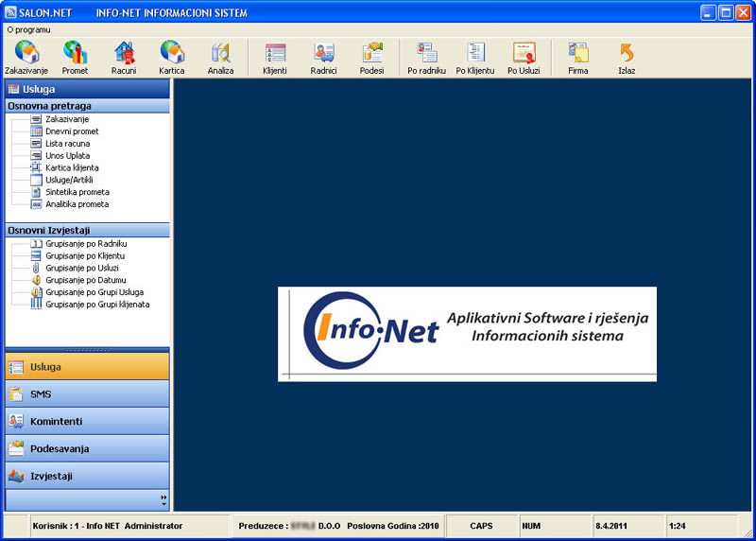Open Grupisanje po Datumu report
The image size is (756, 541).
point(86,280)
